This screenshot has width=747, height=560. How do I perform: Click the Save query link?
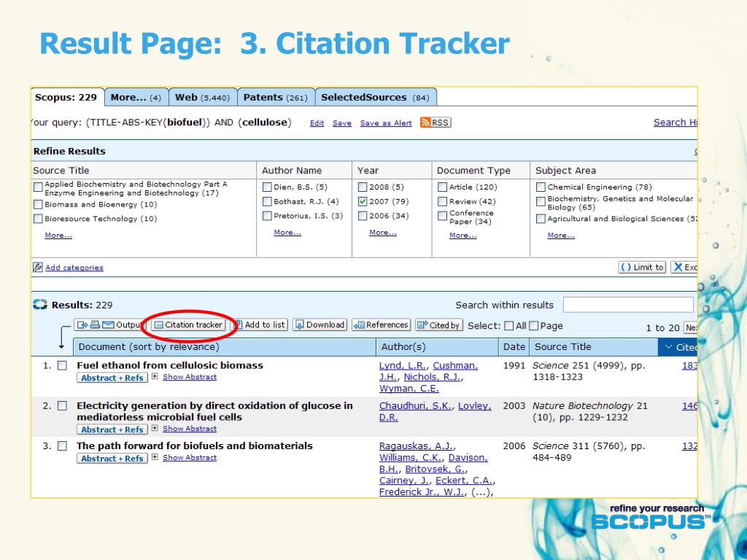click(341, 122)
